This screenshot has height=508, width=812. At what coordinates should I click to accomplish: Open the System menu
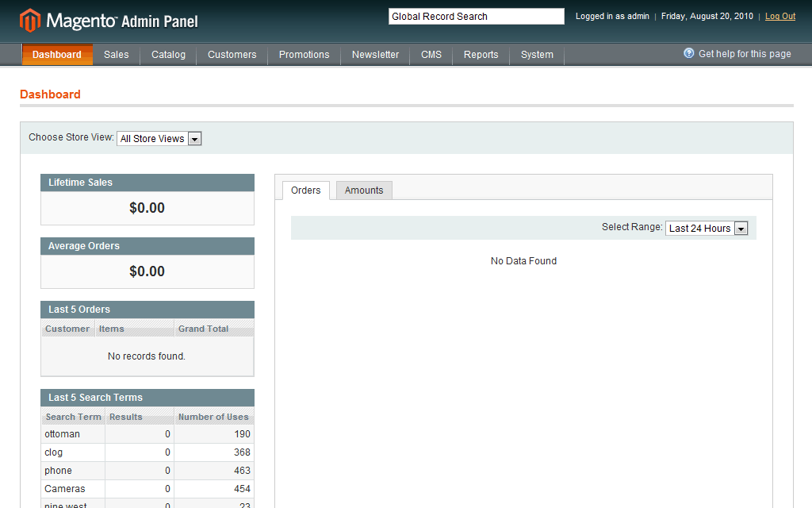click(x=537, y=55)
